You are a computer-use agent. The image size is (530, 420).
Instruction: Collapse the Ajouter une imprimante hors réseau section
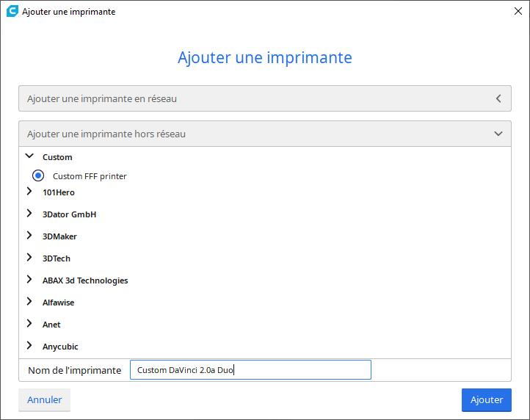click(x=265, y=134)
